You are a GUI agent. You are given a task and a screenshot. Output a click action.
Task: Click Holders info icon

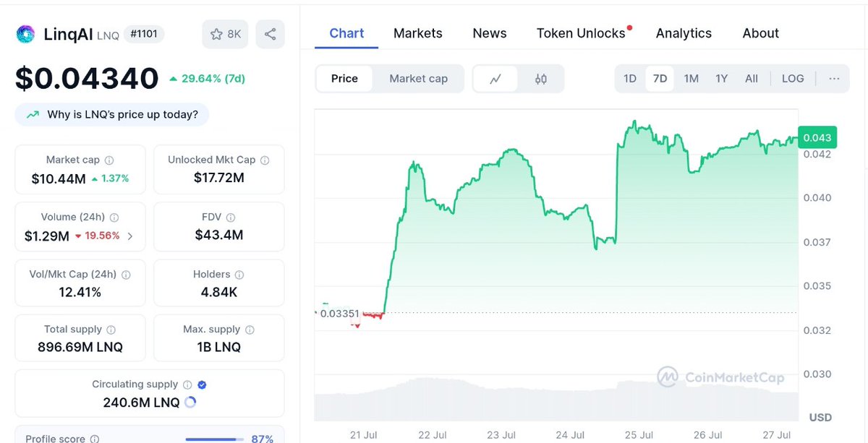(239, 275)
